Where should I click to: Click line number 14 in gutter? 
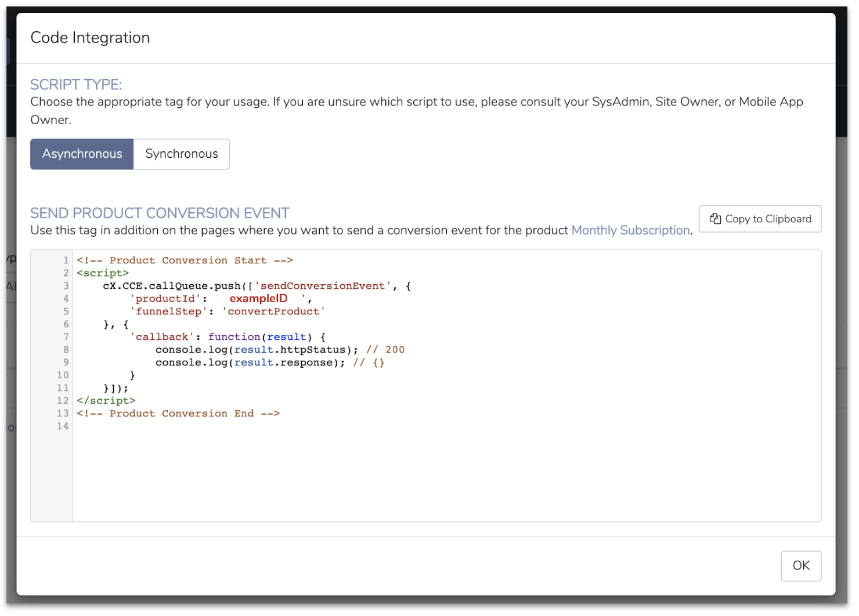pyautogui.click(x=63, y=426)
